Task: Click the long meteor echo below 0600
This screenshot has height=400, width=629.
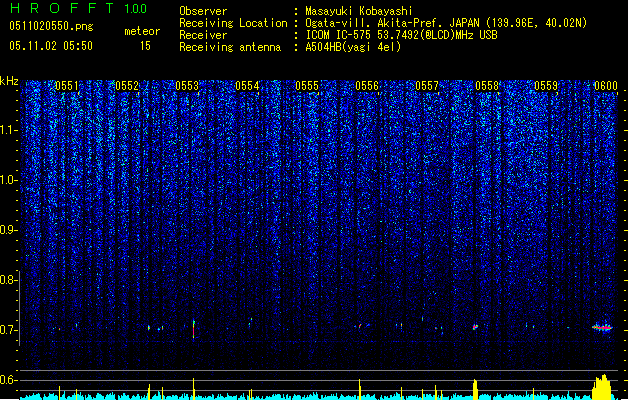Action: pyautogui.click(x=602, y=328)
